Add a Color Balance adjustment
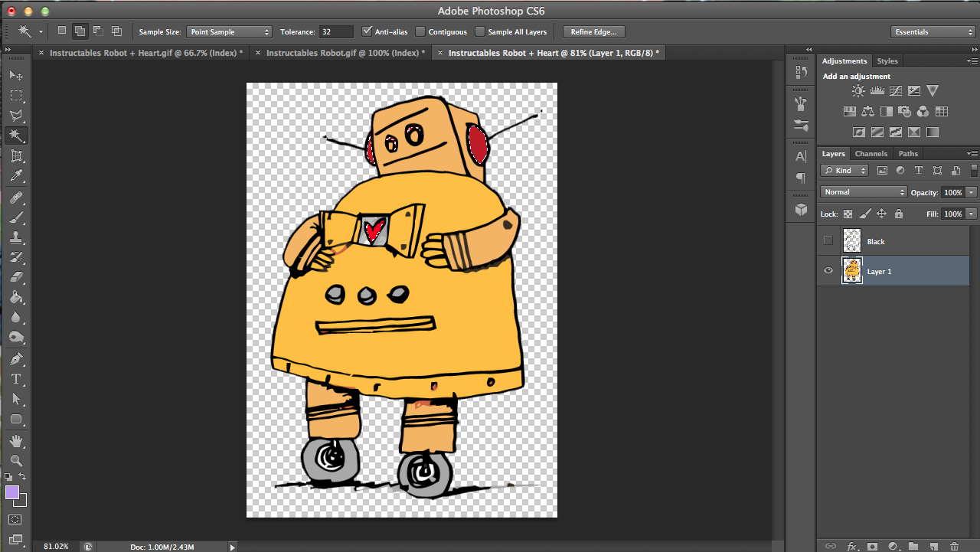 click(x=868, y=111)
